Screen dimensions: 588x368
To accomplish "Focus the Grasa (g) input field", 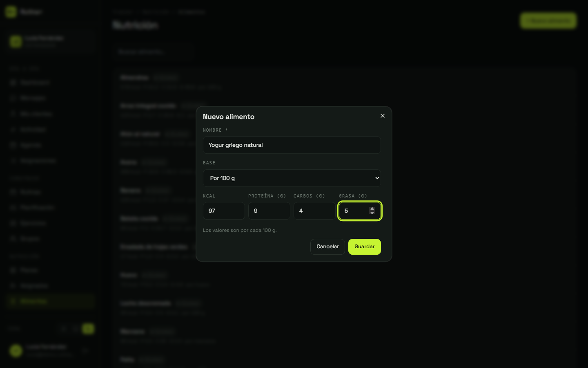I will (360, 211).
